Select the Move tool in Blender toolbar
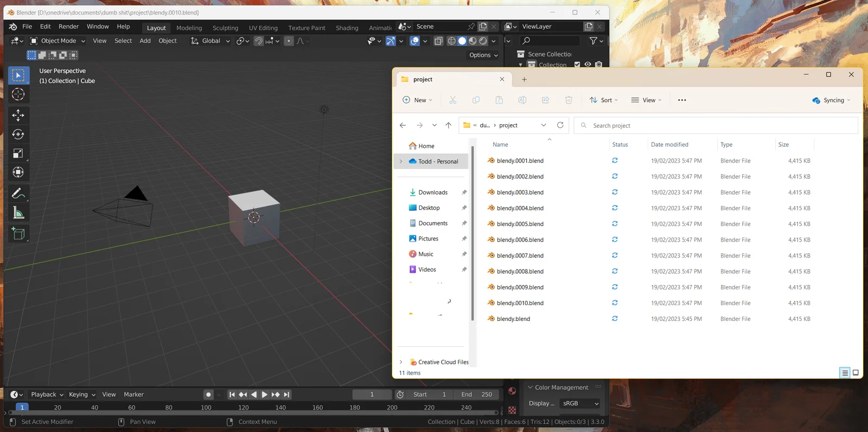 (x=18, y=115)
